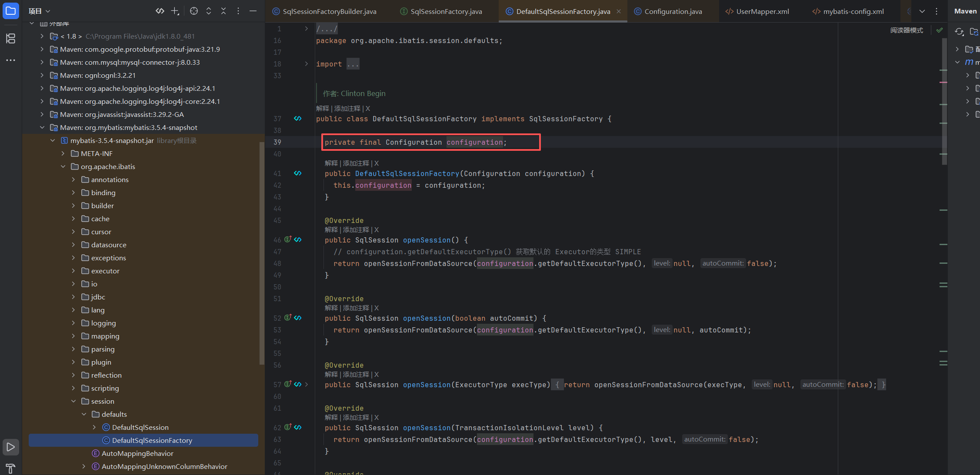The image size is (980, 475).
Task: Collapse the org.apache.ibatis package
Action: [63, 166]
